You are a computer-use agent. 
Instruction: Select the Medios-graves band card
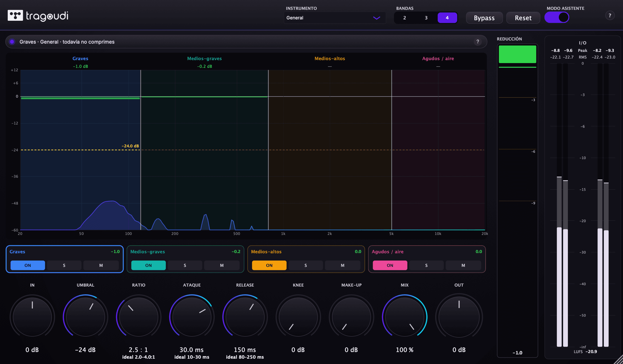click(x=185, y=259)
